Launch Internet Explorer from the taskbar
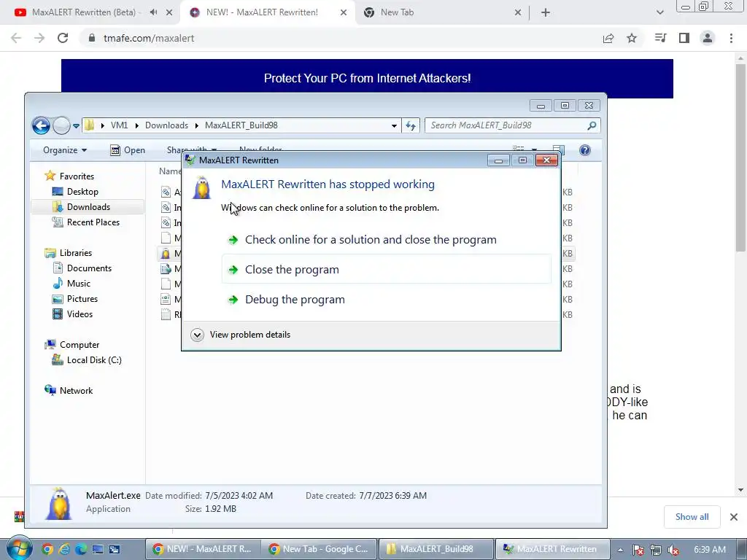This screenshot has width=747, height=560. [64, 549]
